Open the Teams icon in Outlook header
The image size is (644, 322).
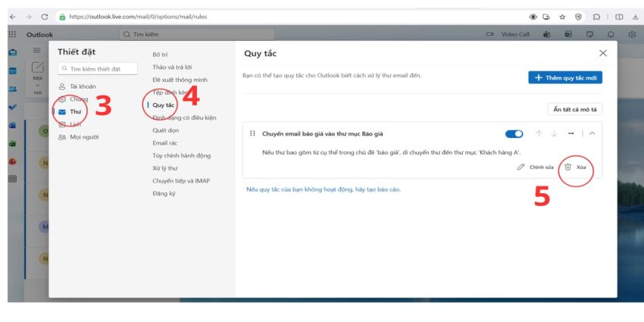coord(547,35)
